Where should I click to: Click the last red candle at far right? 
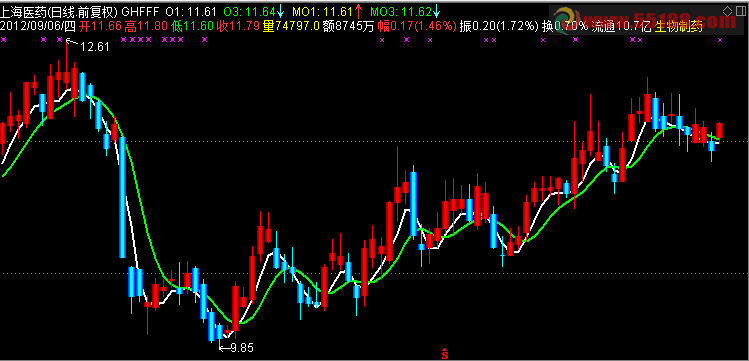click(x=719, y=131)
